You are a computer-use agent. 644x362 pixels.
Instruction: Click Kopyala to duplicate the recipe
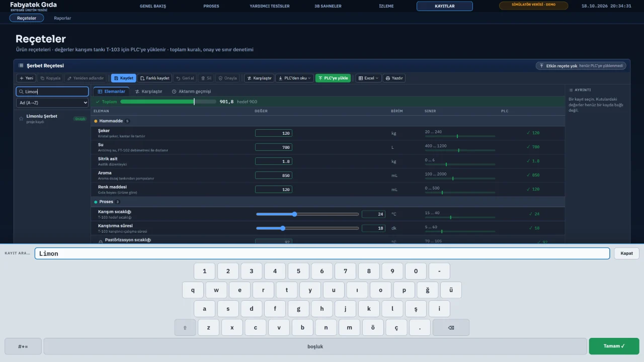click(50, 78)
